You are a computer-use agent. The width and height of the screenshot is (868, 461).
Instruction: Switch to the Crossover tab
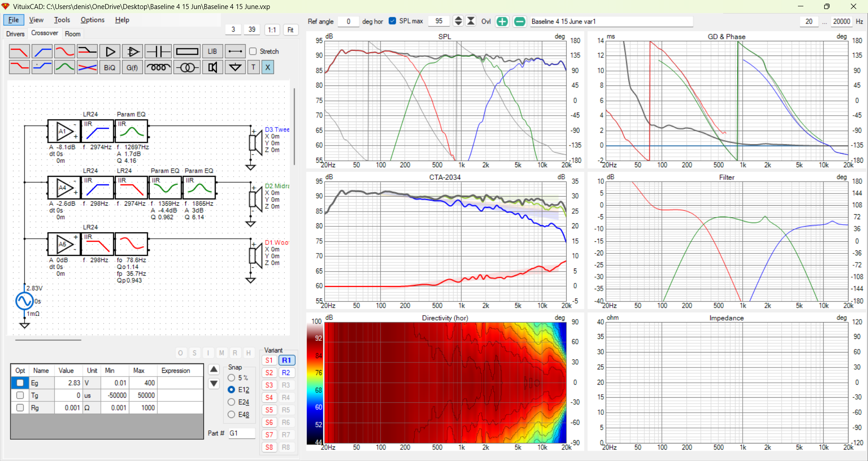pos(44,33)
